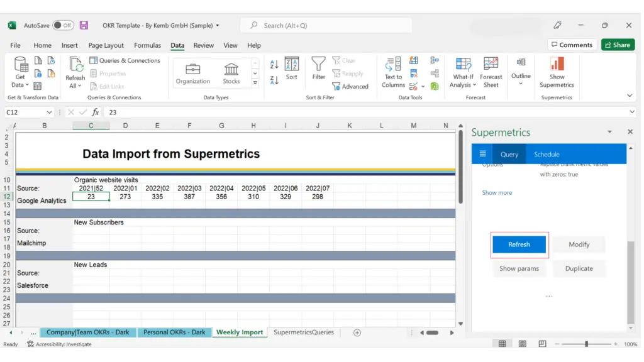Toggle AutoSave switch
The height and width of the screenshot is (362, 644).
coord(64,25)
